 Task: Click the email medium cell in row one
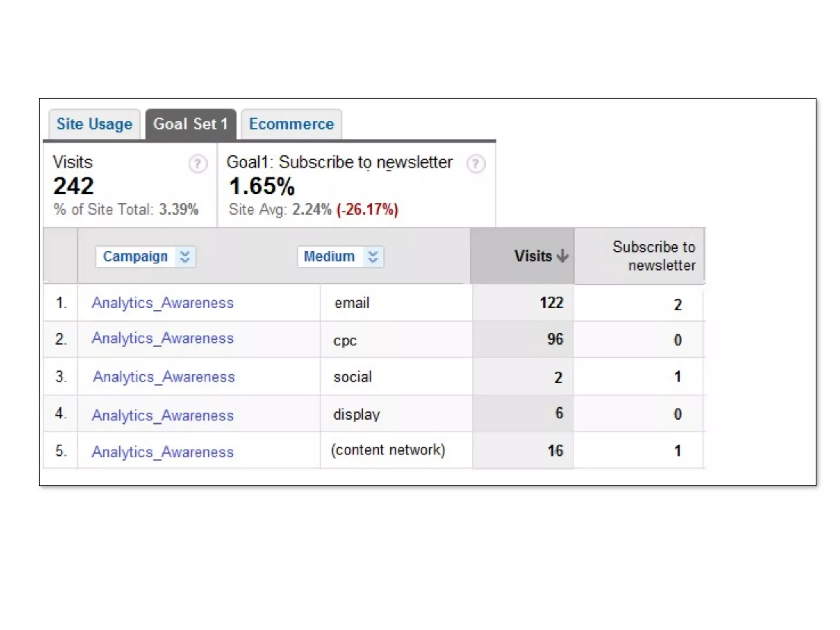pos(352,303)
